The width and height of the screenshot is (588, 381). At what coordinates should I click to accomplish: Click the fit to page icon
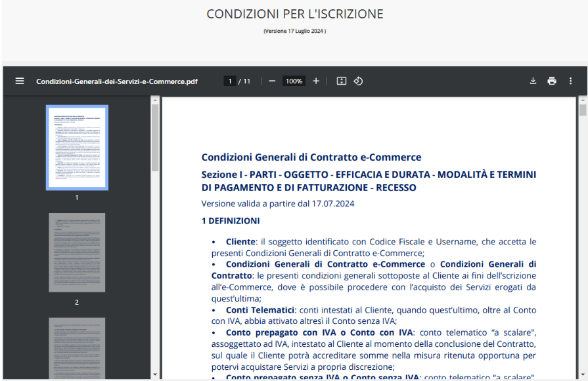pos(342,81)
